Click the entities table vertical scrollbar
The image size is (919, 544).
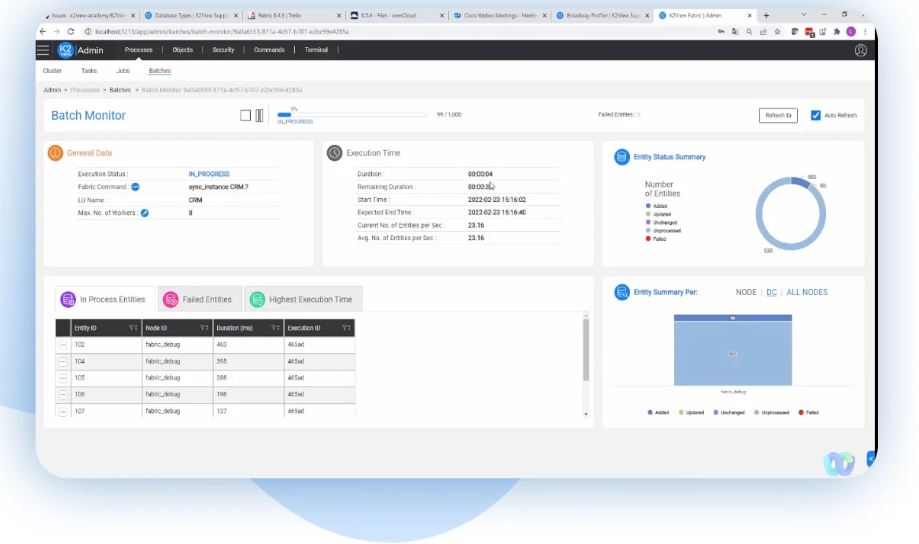click(x=586, y=350)
